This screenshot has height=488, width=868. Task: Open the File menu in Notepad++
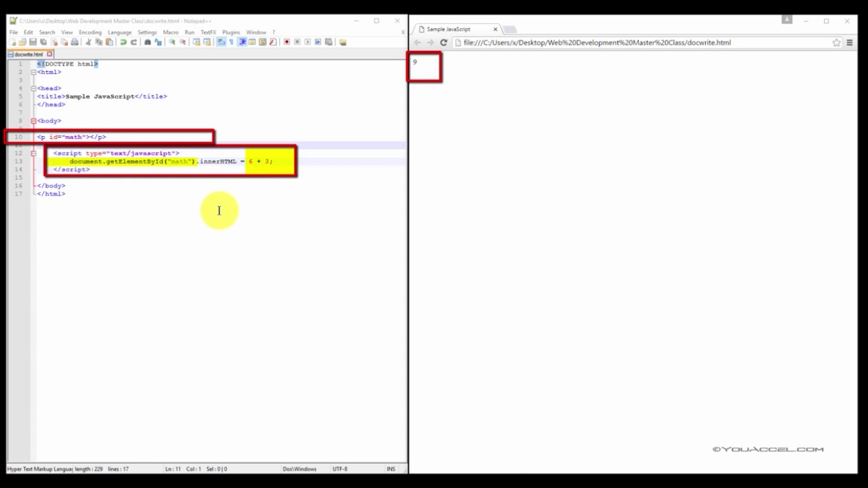point(14,33)
